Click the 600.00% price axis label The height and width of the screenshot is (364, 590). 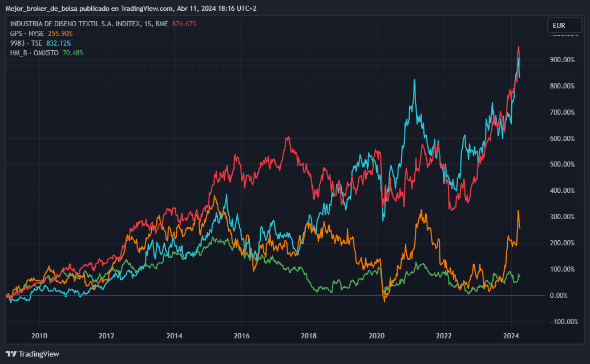pyautogui.click(x=562, y=139)
